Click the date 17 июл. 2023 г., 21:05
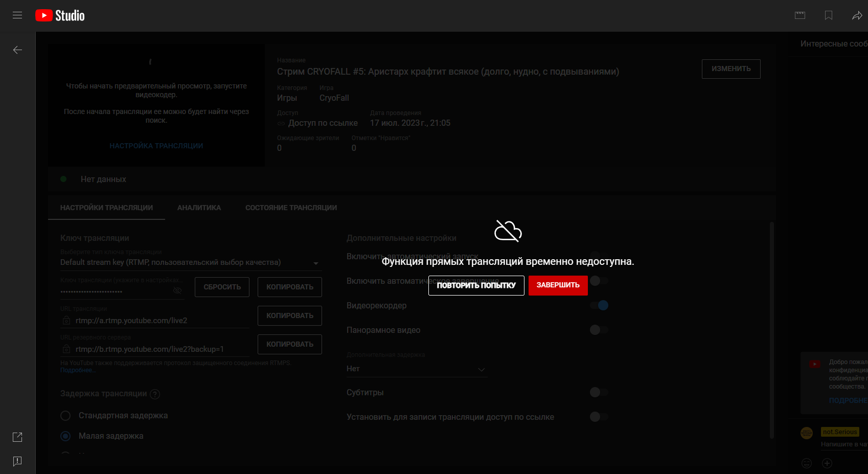The width and height of the screenshot is (868, 474). [x=410, y=123]
